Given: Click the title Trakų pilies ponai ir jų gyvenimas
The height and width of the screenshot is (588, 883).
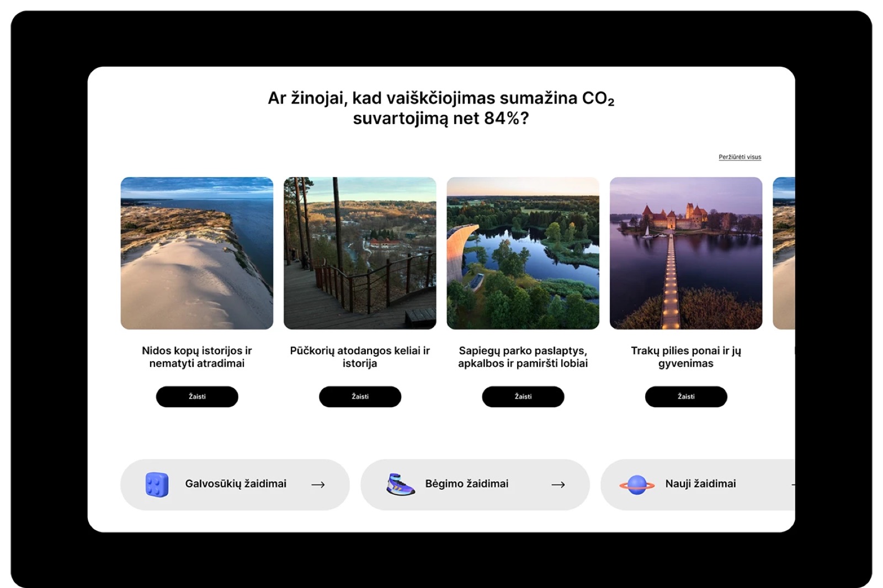Looking at the screenshot, I should tap(686, 357).
